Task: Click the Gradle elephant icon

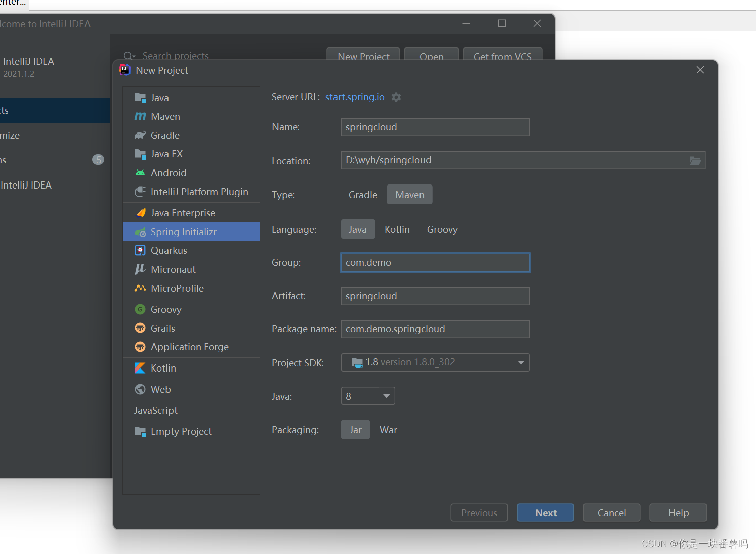Action: click(140, 135)
